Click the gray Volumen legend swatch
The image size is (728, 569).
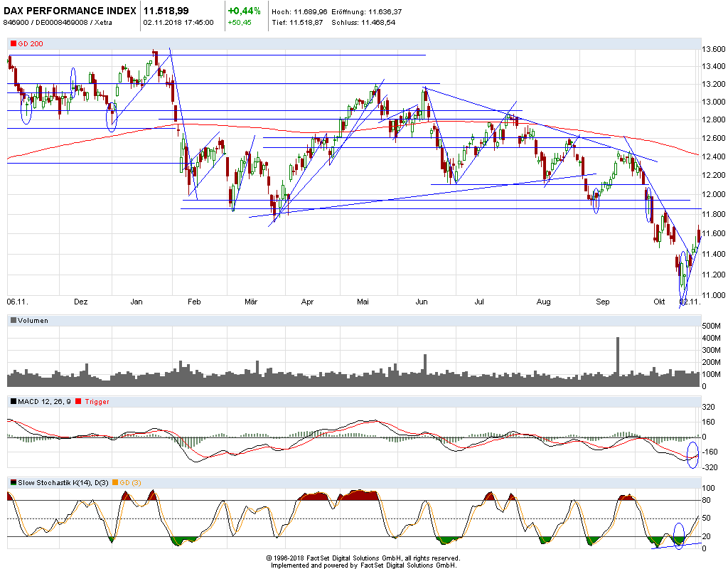(x=14, y=321)
